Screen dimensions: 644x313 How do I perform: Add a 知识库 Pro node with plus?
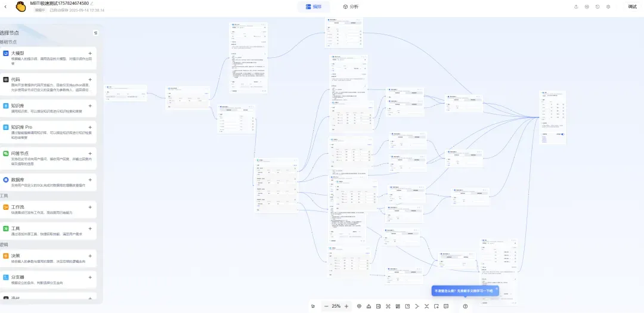click(x=90, y=128)
